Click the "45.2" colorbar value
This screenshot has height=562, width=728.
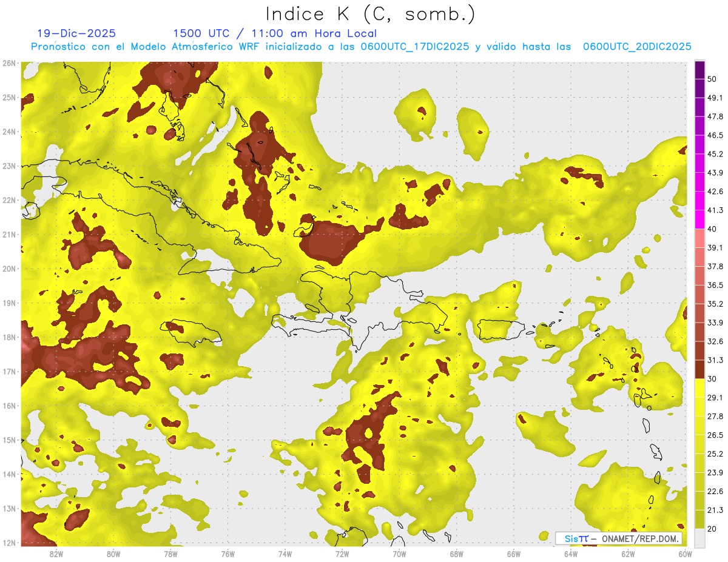[715, 154]
